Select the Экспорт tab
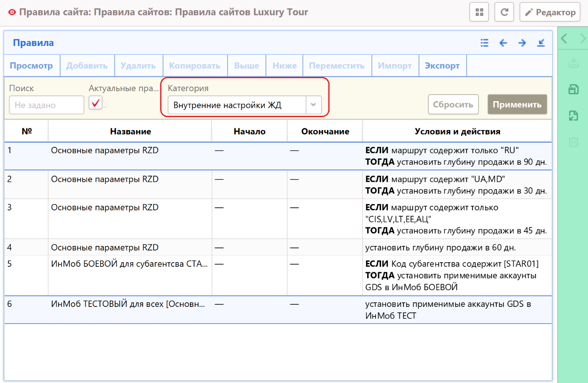The height and width of the screenshot is (383, 588). pos(442,66)
